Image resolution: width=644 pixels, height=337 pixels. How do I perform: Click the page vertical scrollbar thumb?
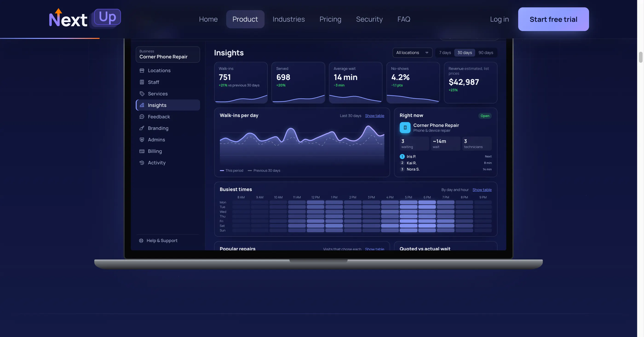pos(641,57)
